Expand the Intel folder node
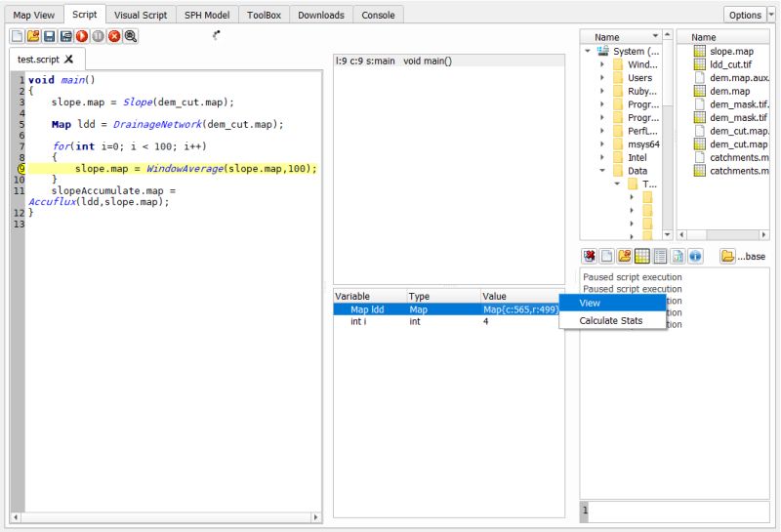This screenshot has height=532, width=781. (602, 157)
